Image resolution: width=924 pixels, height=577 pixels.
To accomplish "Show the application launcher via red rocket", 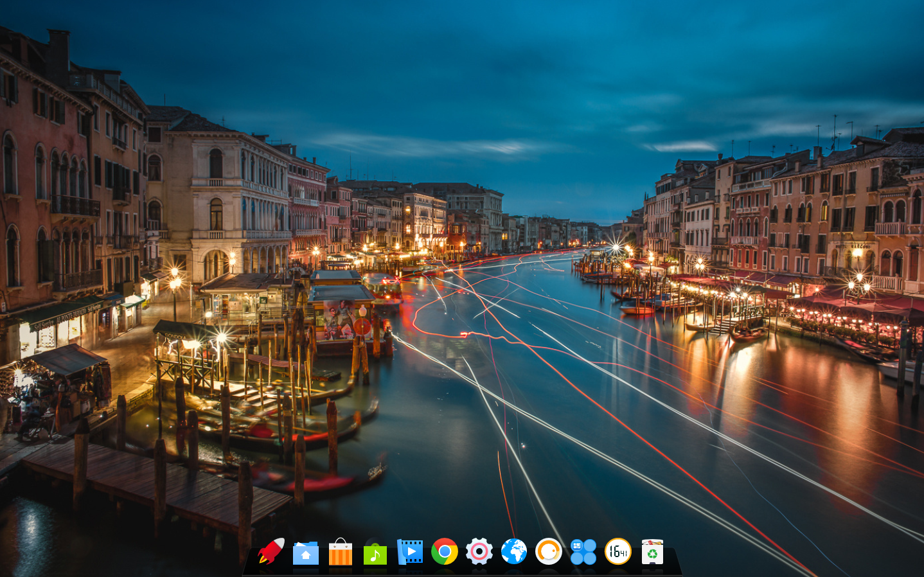I will click(x=271, y=551).
